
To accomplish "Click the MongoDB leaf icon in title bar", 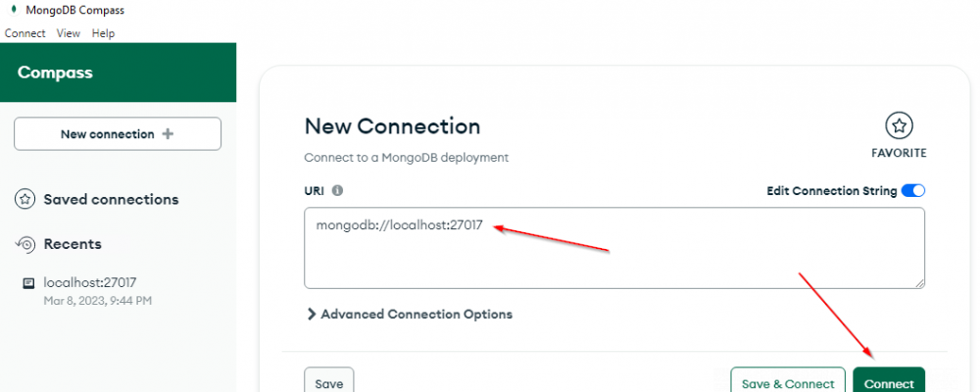I will click(10, 10).
